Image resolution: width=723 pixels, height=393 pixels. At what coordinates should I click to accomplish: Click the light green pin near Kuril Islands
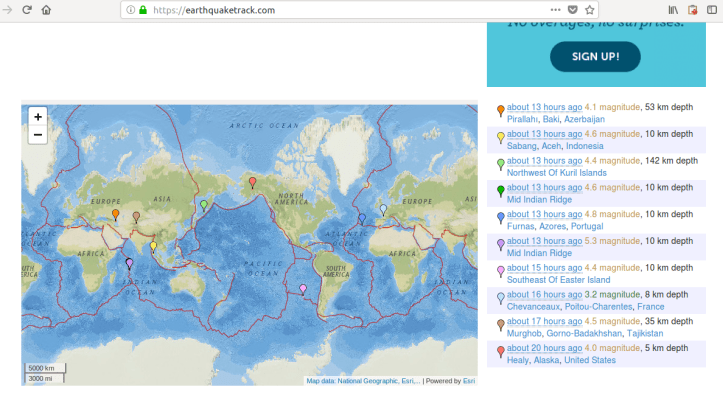tap(204, 205)
